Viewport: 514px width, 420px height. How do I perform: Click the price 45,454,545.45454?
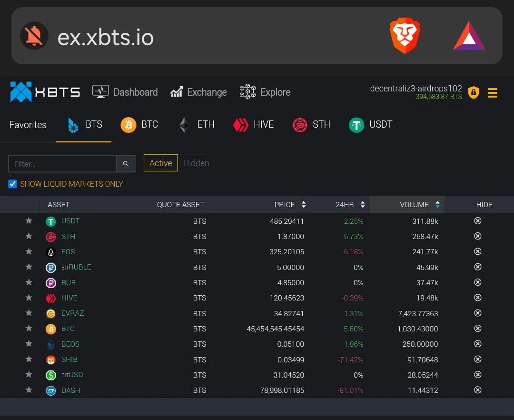(276, 329)
